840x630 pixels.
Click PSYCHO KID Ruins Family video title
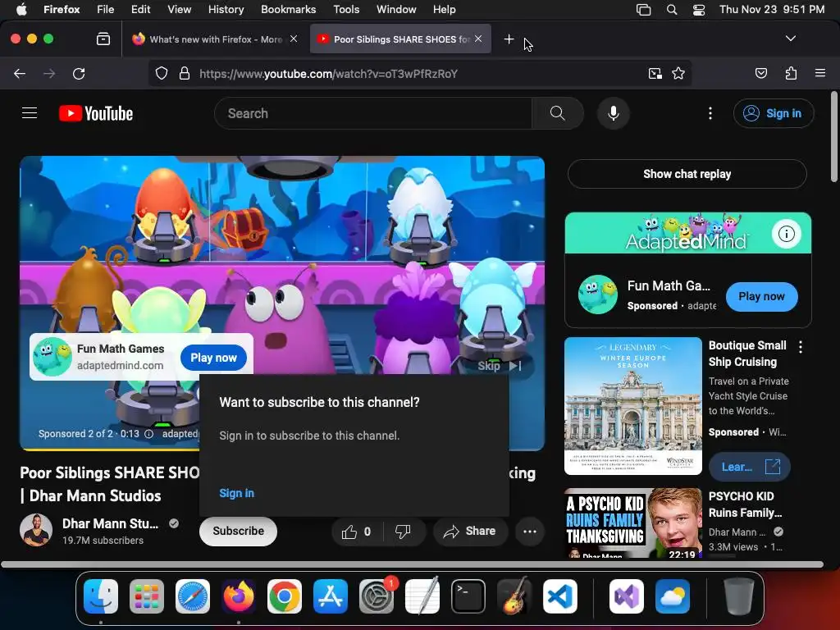[x=745, y=504]
